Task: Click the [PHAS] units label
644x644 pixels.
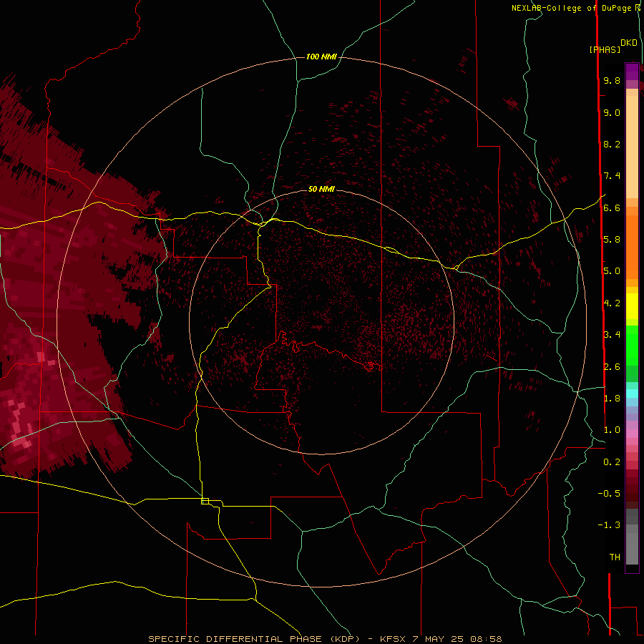Action: tap(605, 49)
